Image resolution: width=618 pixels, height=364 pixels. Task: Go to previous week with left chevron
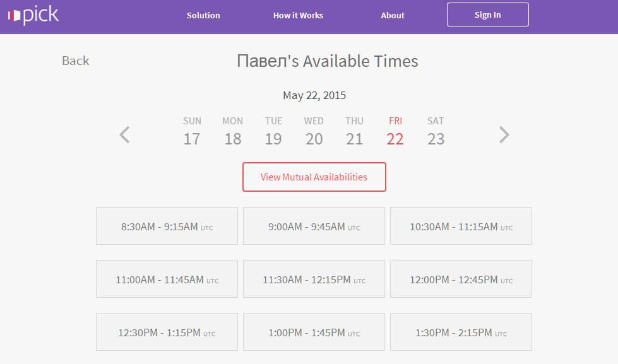[x=125, y=134]
